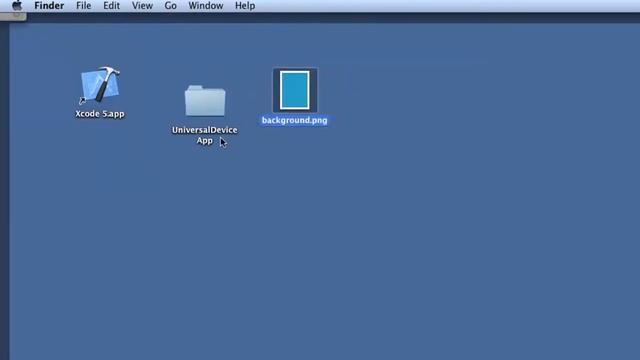
Task: Open the Help menu
Action: pos(245,6)
